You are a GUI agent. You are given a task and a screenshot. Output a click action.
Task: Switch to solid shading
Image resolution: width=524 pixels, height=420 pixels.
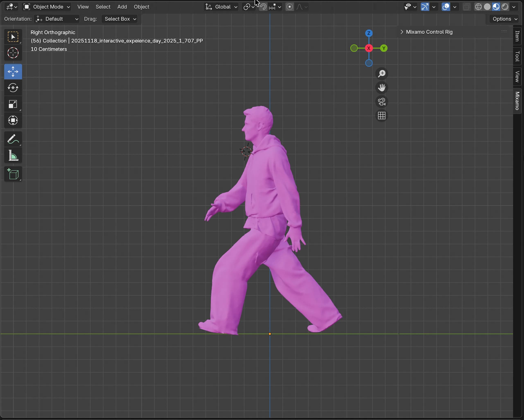click(x=487, y=7)
